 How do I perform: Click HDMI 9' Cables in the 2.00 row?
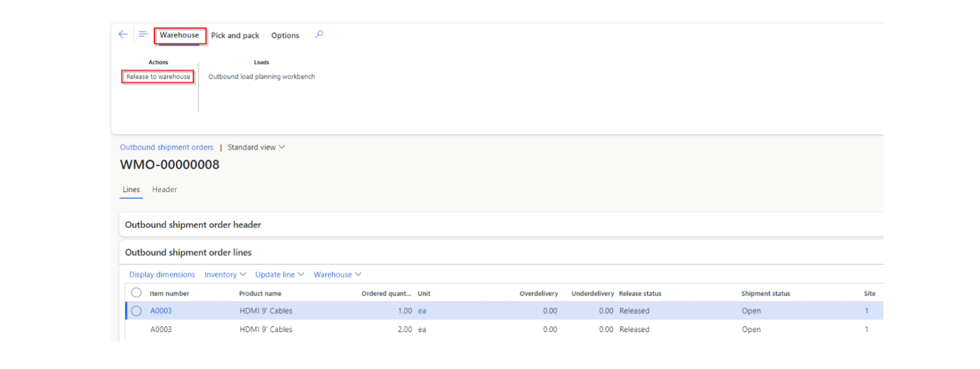(x=266, y=329)
